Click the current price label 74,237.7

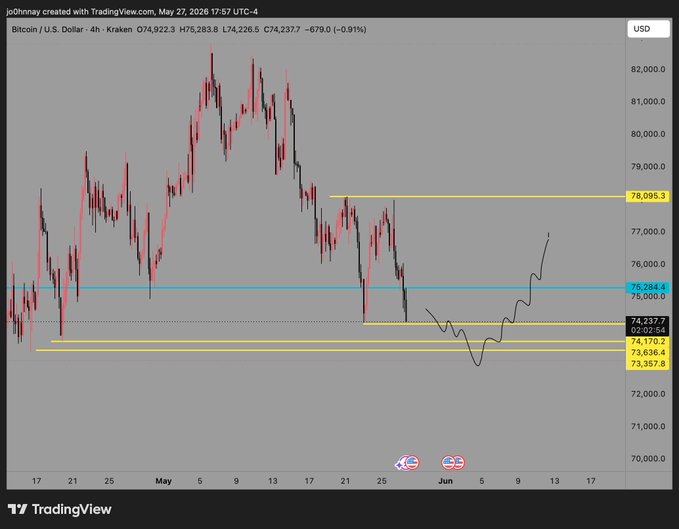point(647,321)
